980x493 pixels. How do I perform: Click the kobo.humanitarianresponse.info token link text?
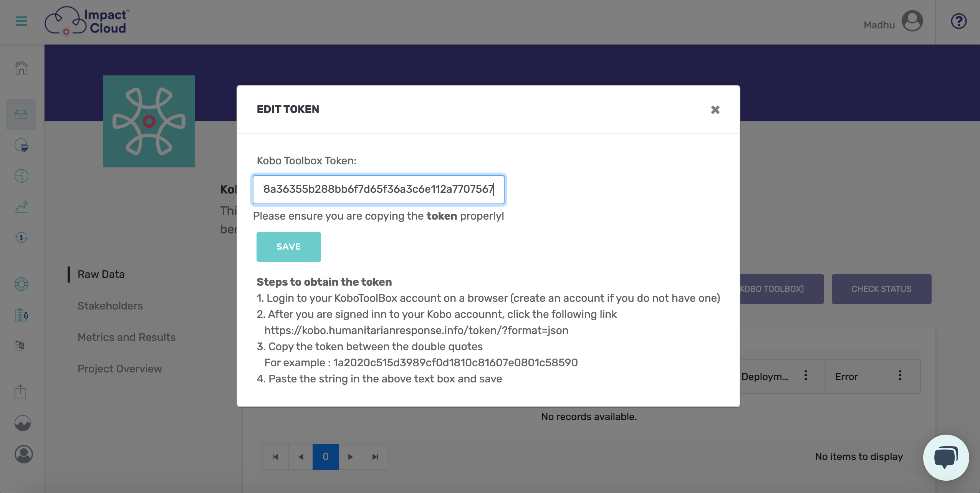(416, 331)
